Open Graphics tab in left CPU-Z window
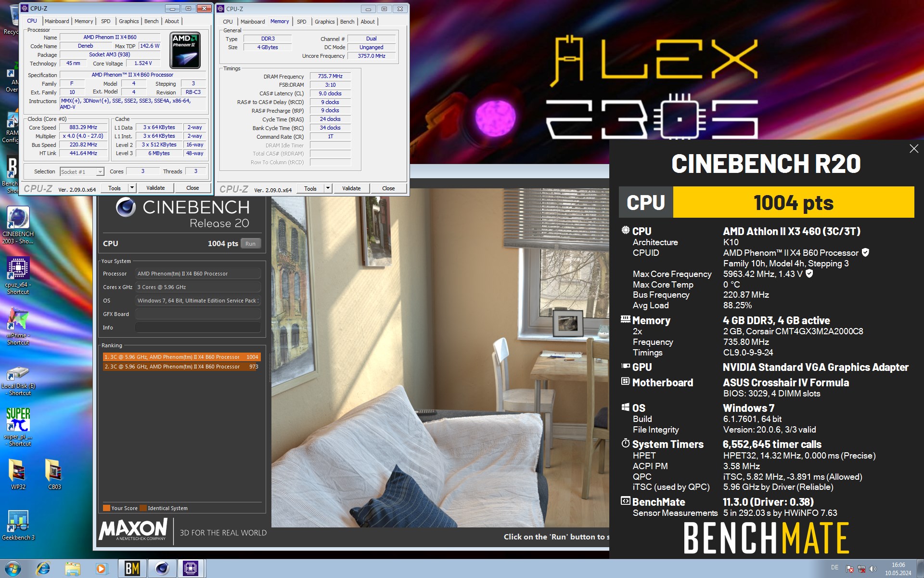 tap(129, 21)
